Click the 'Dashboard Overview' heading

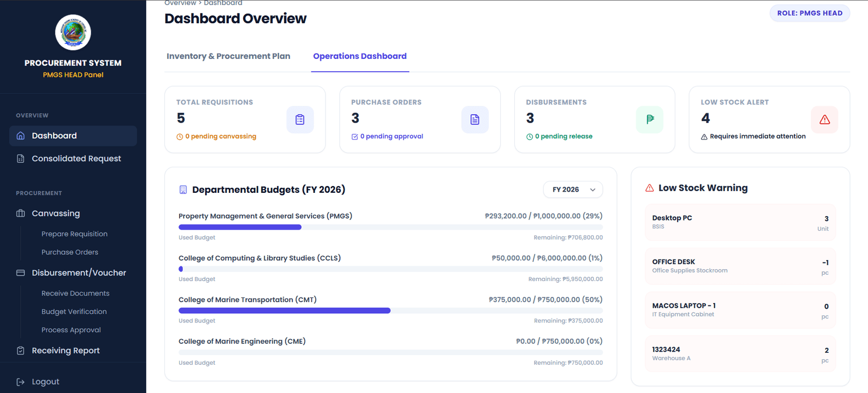[x=236, y=19]
